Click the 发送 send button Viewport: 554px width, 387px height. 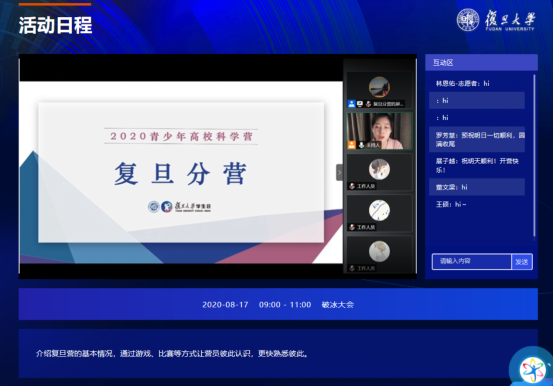521,262
